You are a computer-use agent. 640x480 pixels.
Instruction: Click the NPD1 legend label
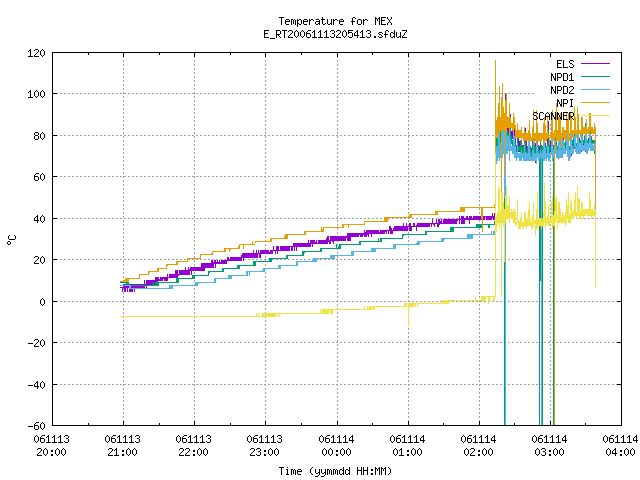click(562, 77)
